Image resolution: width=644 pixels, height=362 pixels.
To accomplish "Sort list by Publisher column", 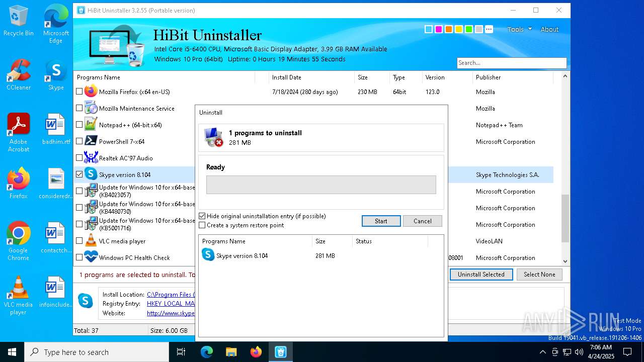I will [x=513, y=77].
